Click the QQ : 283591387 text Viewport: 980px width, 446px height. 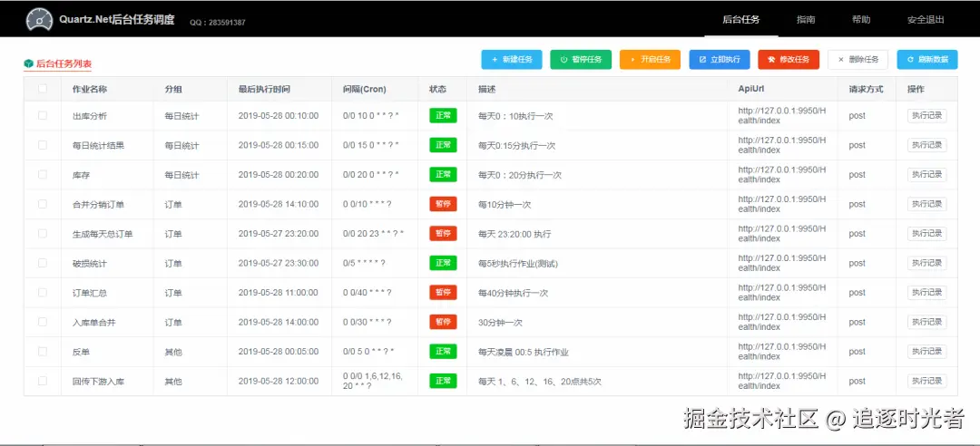[x=218, y=23]
